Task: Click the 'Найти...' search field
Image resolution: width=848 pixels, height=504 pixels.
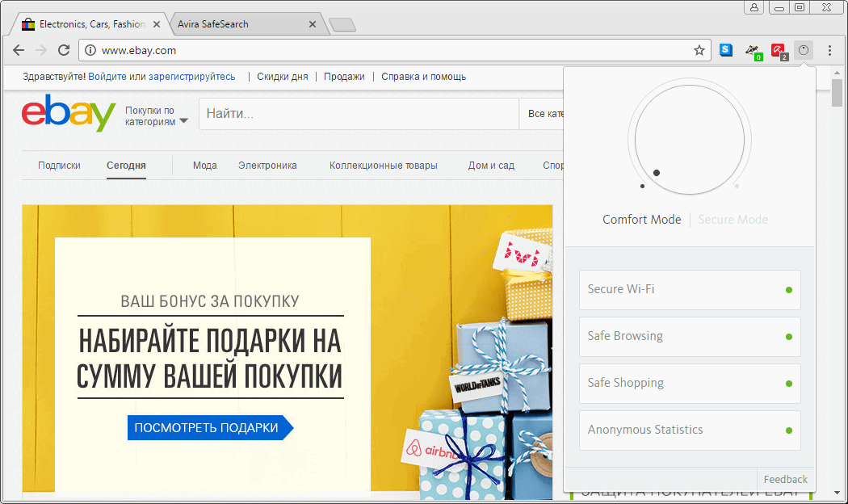Action: (x=358, y=114)
